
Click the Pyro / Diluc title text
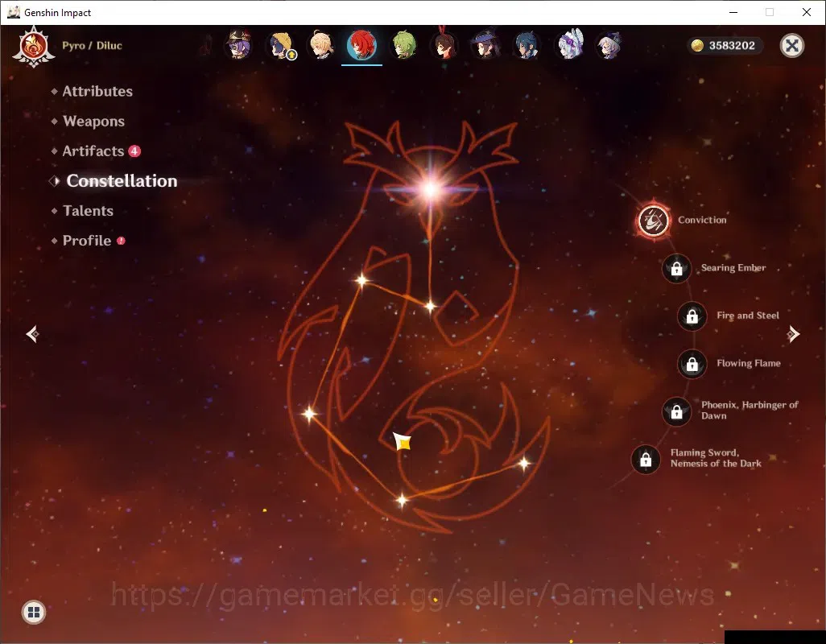tap(93, 45)
